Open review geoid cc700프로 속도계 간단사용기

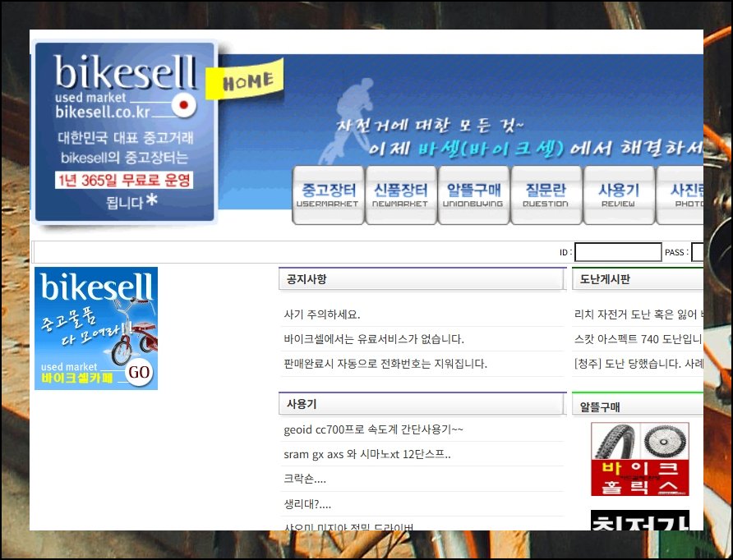point(373,429)
